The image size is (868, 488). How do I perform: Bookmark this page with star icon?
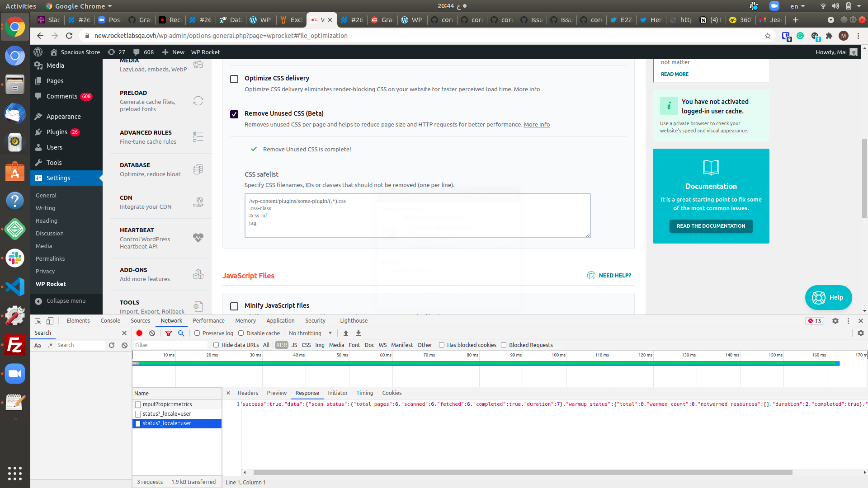coord(768,36)
